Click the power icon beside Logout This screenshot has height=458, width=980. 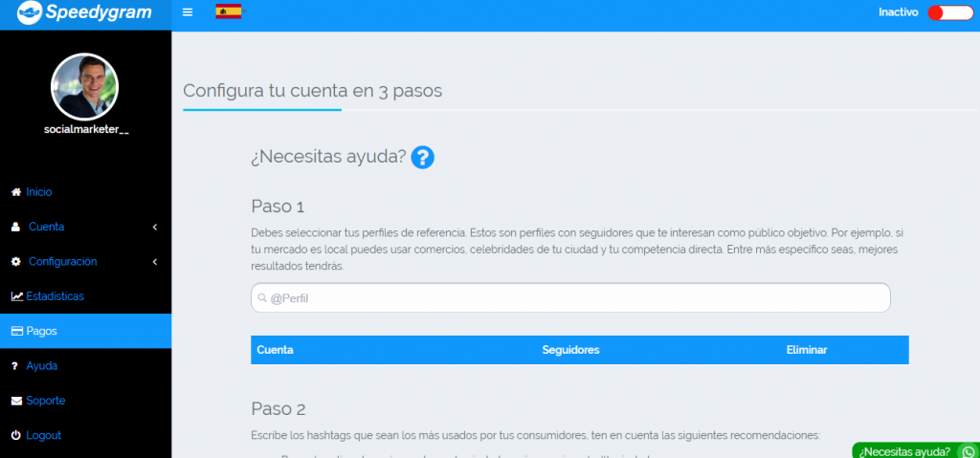coord(16,435)
